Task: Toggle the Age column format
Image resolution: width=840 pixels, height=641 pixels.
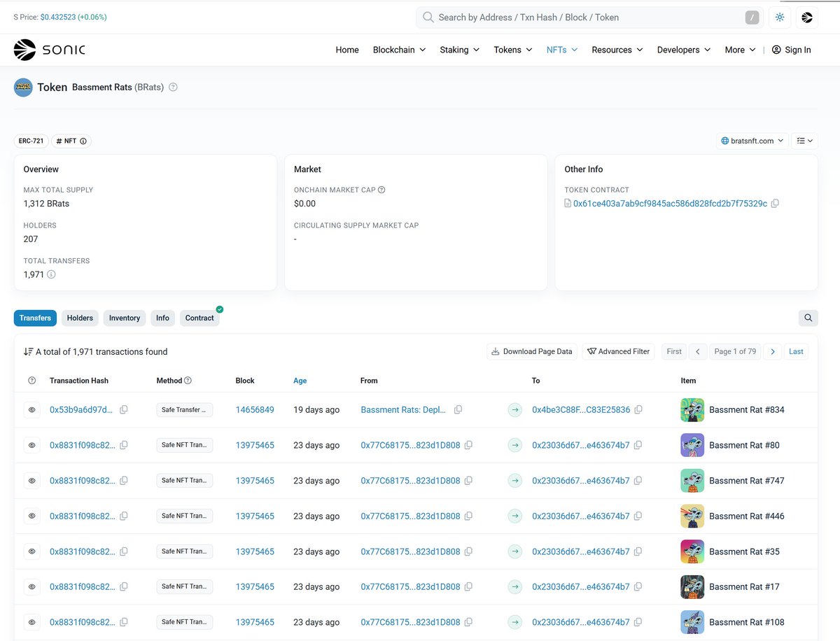Action: 300,381
